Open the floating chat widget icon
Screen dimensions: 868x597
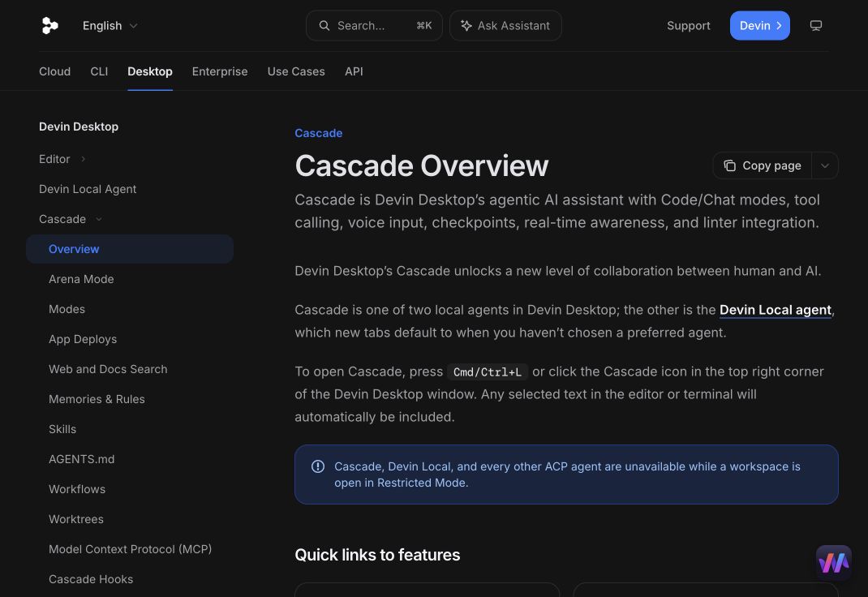tap(833, 563)
